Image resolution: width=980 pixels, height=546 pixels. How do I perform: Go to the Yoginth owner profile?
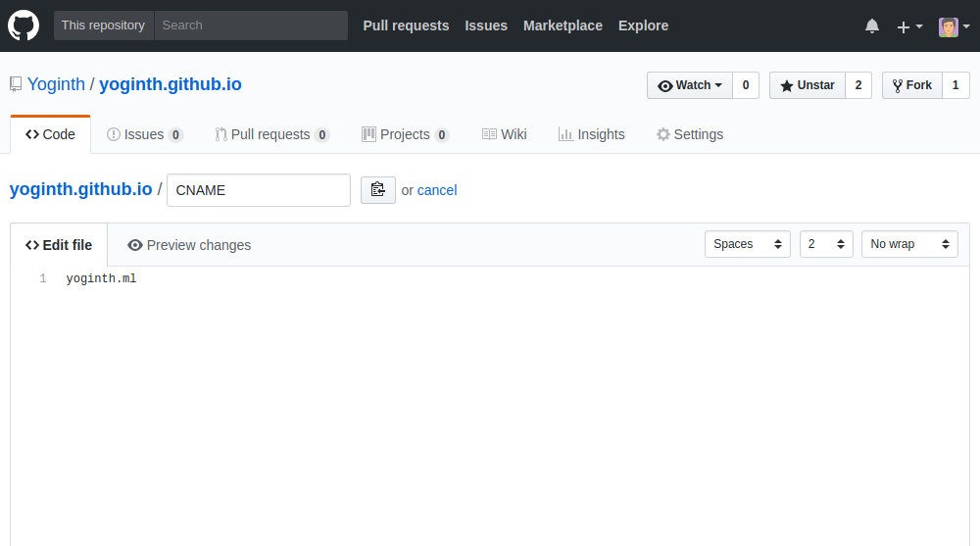(x=56, y=84)
